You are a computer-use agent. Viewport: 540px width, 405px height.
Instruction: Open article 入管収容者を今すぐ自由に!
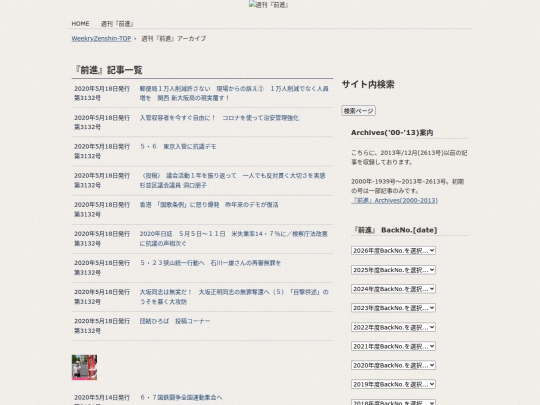coord(219,118)
